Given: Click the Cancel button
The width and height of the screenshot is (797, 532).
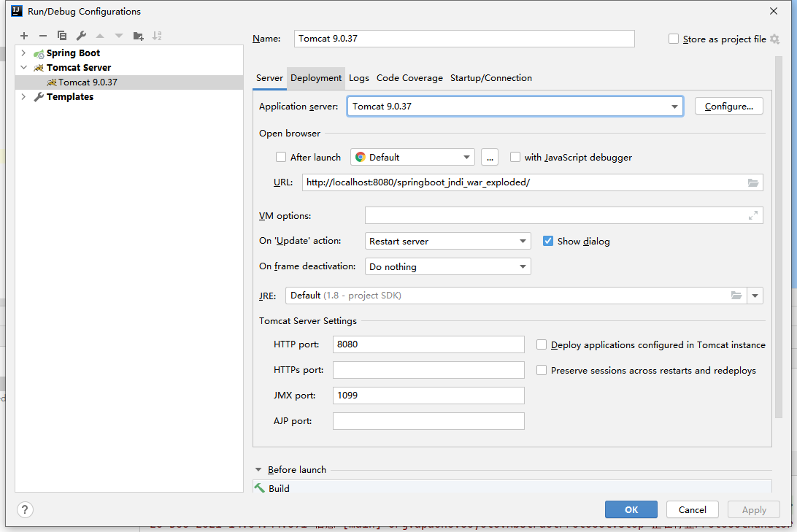Looking at the screenshot, I should pos(693,509).
